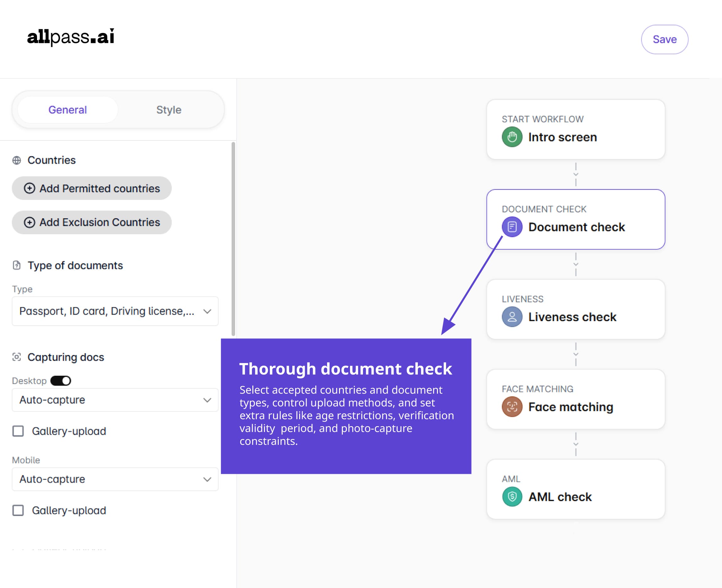Open the document Type dropdown
The width and height of the screenshot is (722, 588).
[x=115, y=311]
